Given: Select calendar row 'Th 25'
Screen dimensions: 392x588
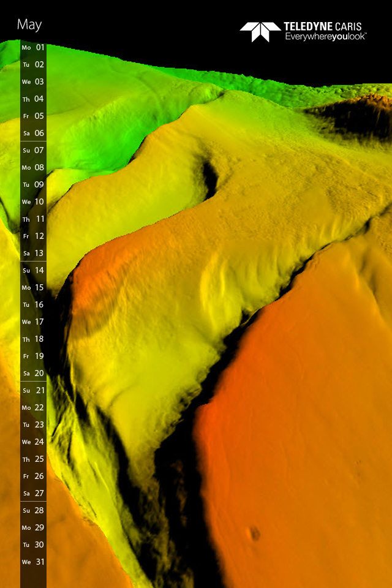Looking at the screenshot, I should [x=34, y=459].
